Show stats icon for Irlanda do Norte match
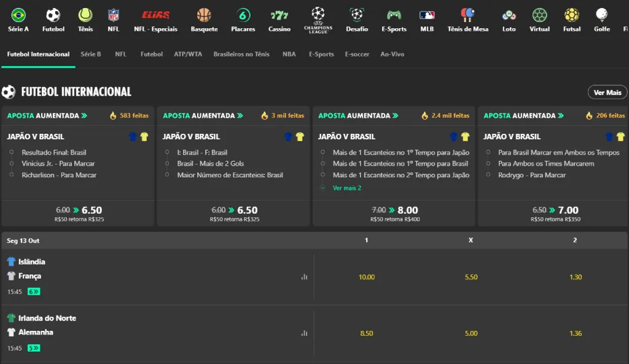629x364 pixels. 304,333
